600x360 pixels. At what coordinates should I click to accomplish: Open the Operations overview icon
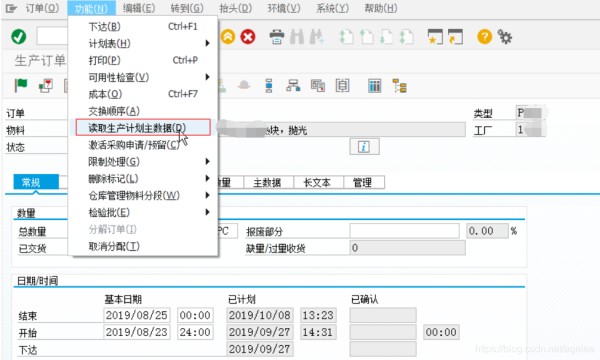(269, 86)
